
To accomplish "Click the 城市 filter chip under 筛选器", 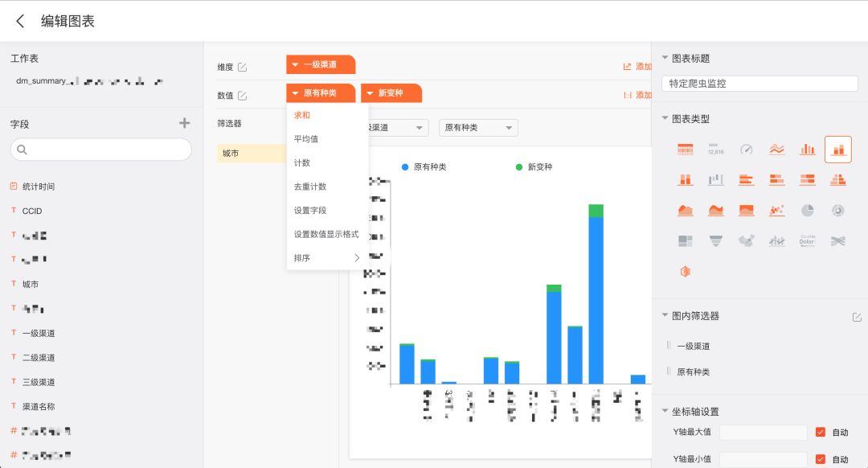I will 252,154.
